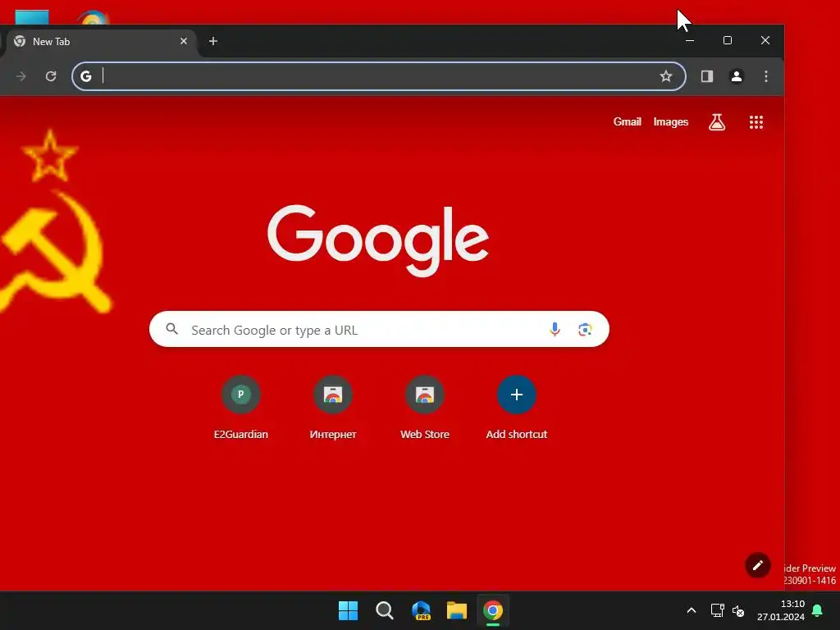
Task: Open the Windows Start menu
Action: coord(348,610)
